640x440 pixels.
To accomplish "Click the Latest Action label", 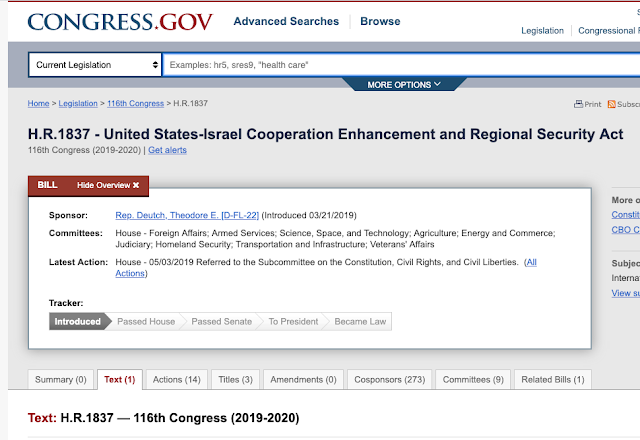I will pyautogui.click(x=78, y=262).
